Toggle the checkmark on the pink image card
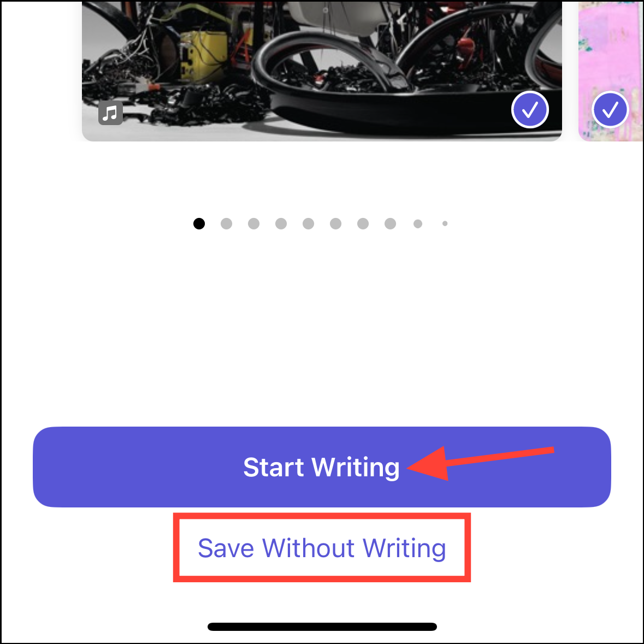This screenshot has width=644, height=644. tap(610, 110)
